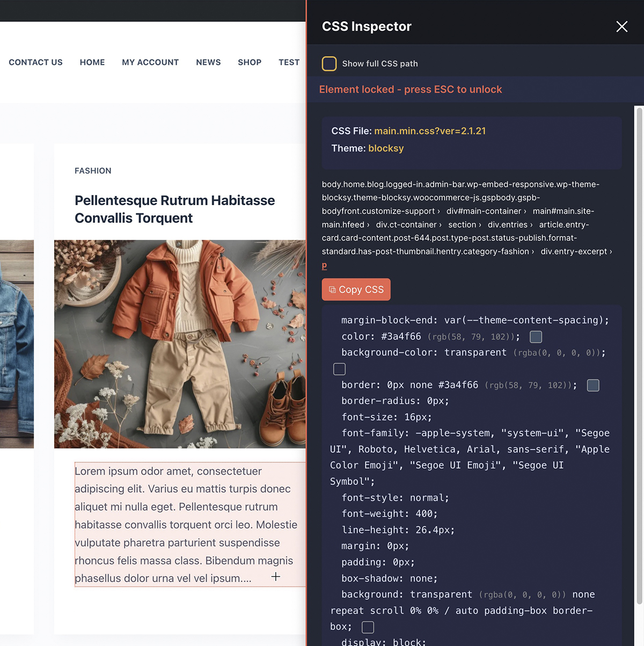Click the orange jacket outfit thumbnail
644x646 pixels.
pyautogui.click(x=180, y=344)
